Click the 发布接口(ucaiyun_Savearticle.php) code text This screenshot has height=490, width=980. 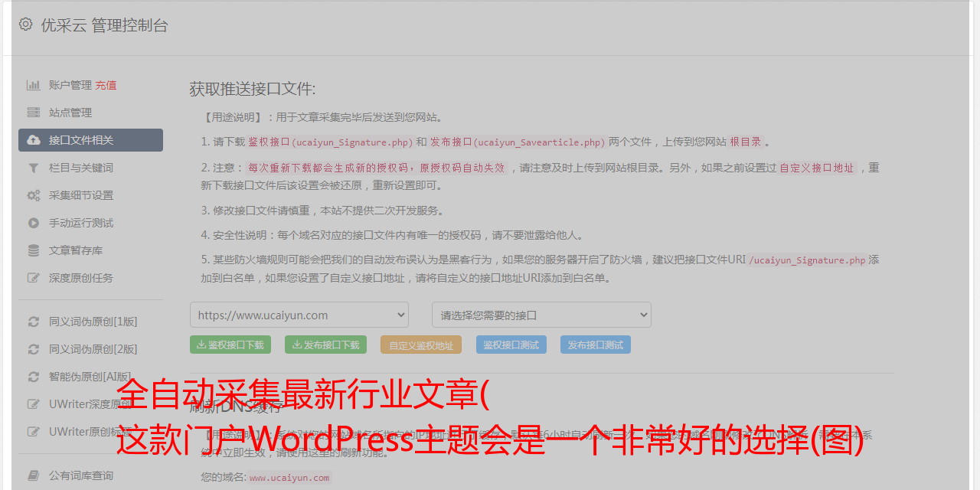coord(518,142)
